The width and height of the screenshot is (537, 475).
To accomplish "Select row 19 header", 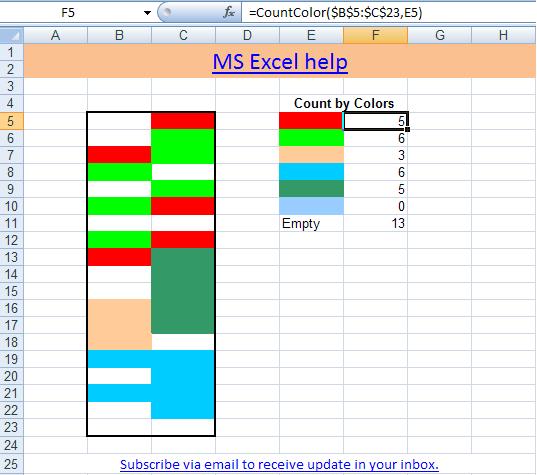I will click(12, 359).
